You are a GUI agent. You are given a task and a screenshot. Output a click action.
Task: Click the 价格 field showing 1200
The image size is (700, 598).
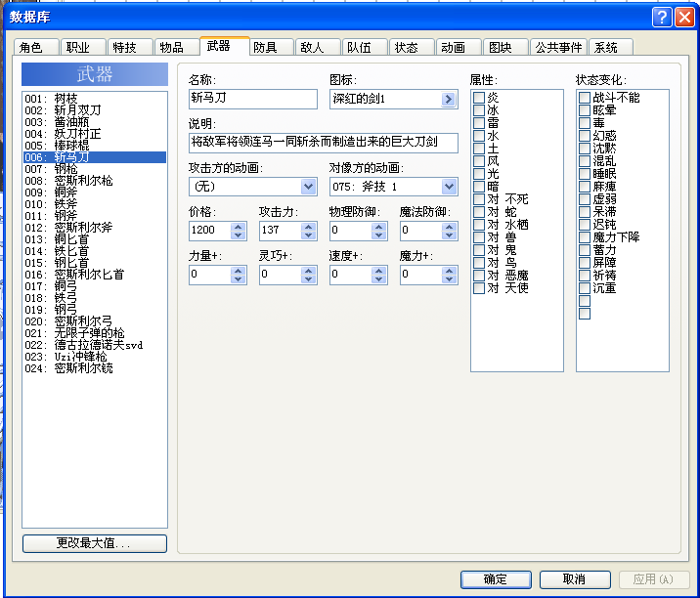point(210,231)
